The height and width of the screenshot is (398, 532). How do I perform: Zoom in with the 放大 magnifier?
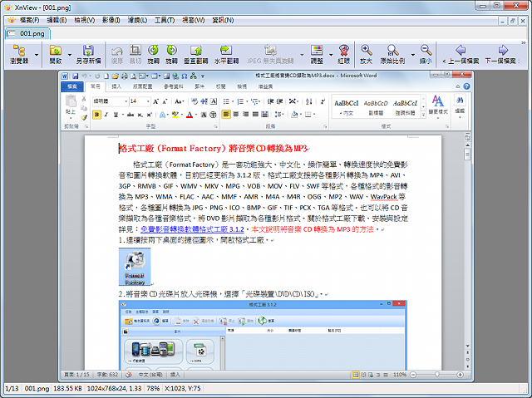pyautogui.click(x=366, y=54)
